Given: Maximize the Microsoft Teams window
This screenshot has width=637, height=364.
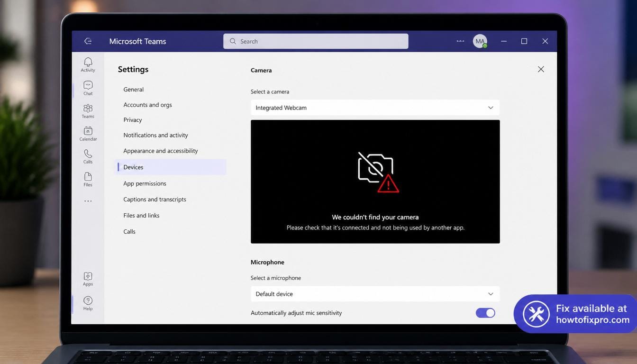Looking at the screenshot, I should coord(524,41).
